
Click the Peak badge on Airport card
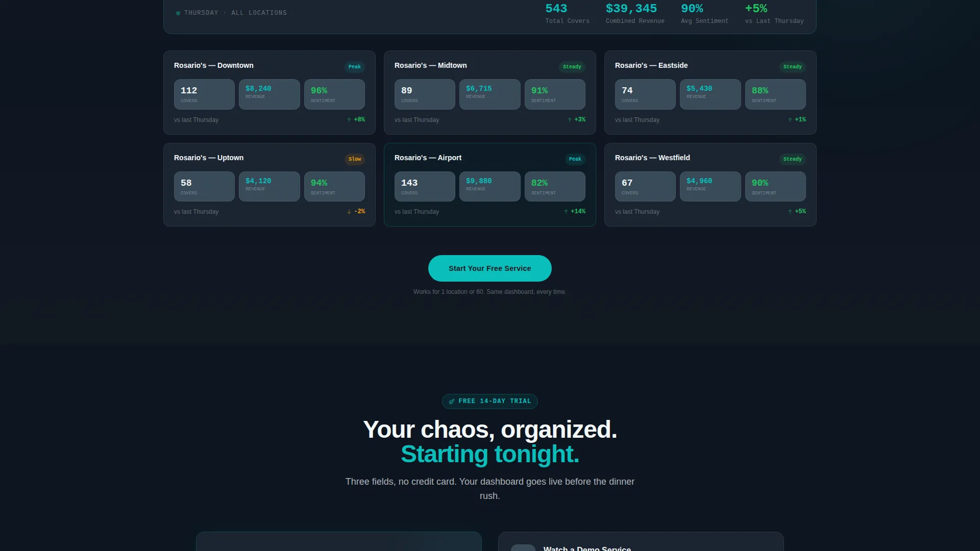coord(575,159)
